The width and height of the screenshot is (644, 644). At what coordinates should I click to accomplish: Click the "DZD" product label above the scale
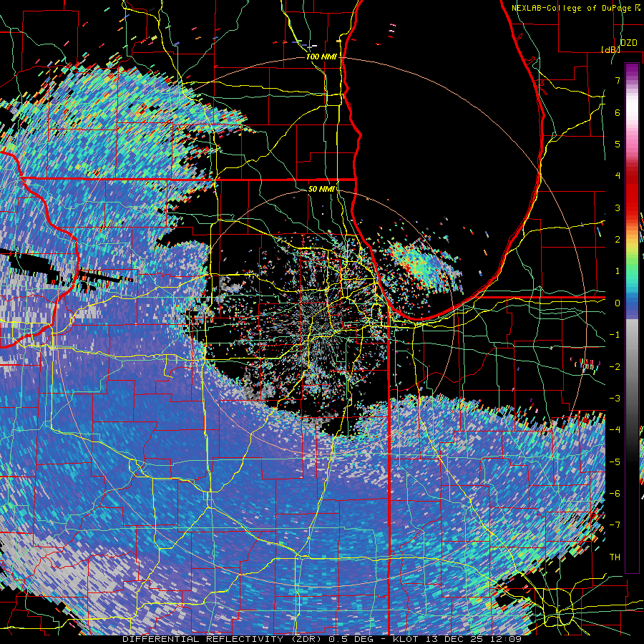(629, 43)
